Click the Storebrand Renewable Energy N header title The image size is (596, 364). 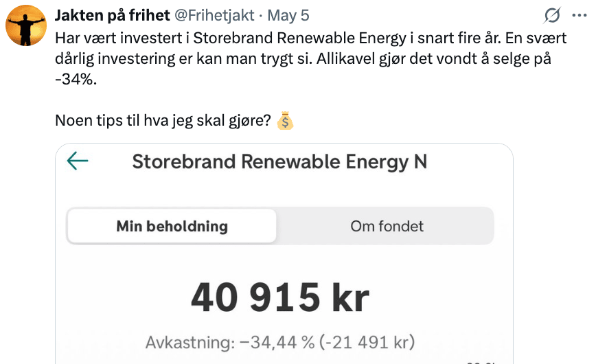[279, 161]
